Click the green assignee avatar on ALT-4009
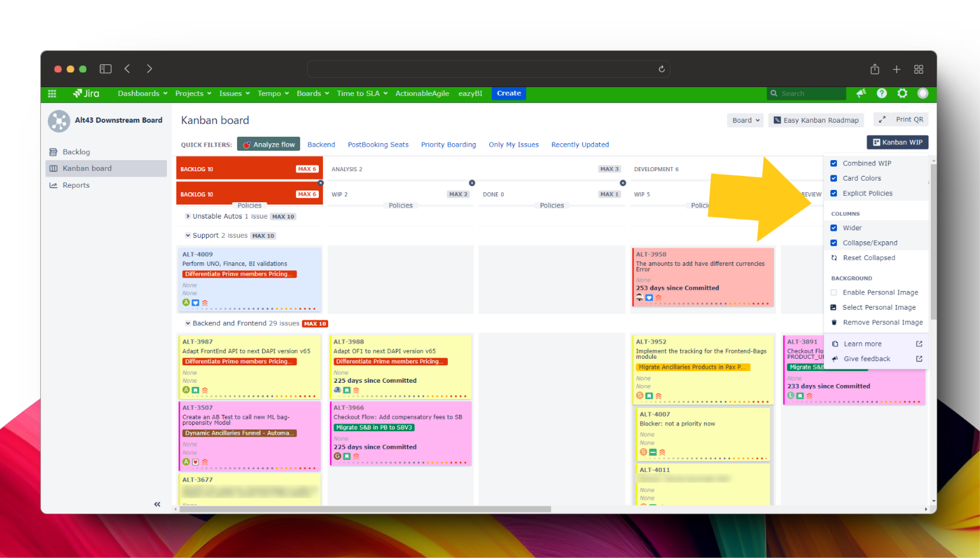The image size is (980, 558). point(186,303)
